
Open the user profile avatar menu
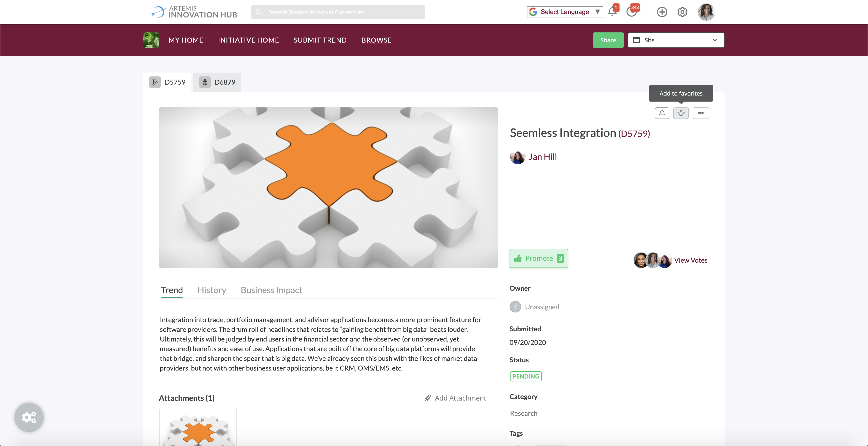click(x=706, y=12)
